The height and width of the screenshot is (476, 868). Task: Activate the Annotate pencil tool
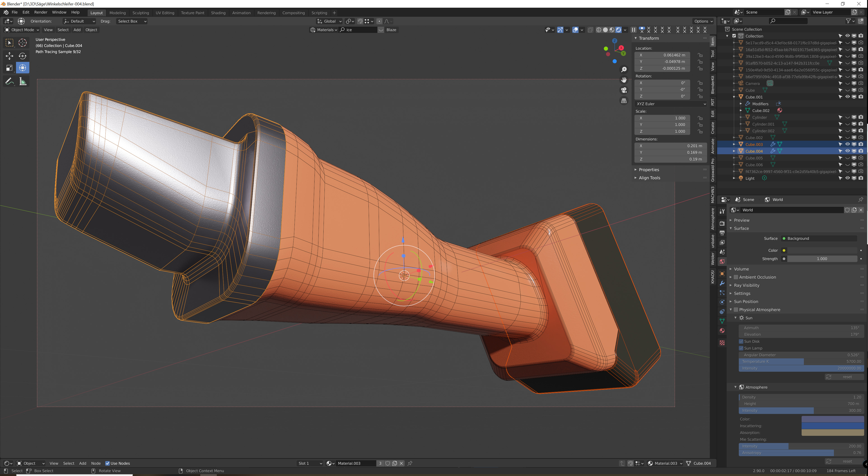[x=9, y=81]
